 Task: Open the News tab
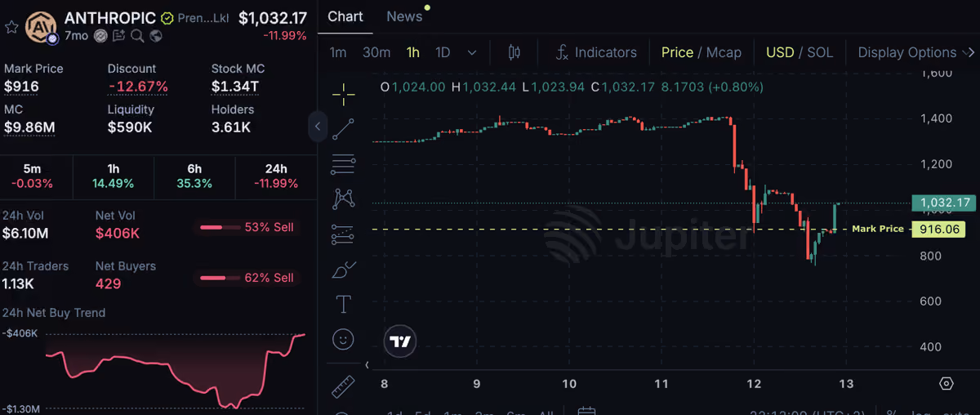point(405,16)
